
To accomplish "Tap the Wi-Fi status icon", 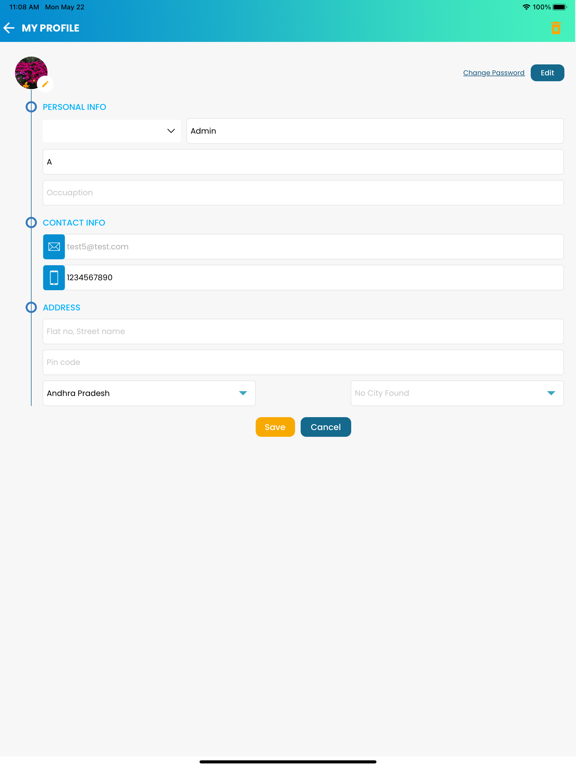I will (x=526, y=7).
